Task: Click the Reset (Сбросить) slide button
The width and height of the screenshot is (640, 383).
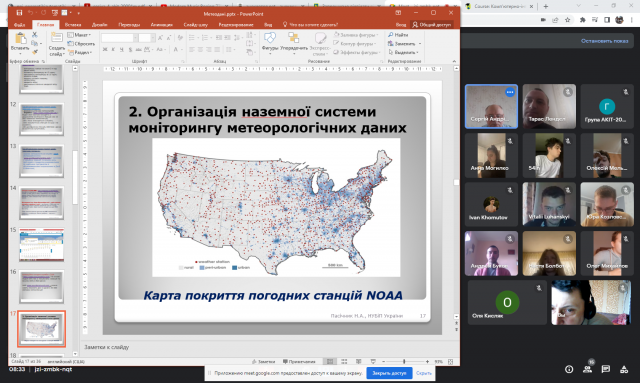Action: (x=81, y=43)
